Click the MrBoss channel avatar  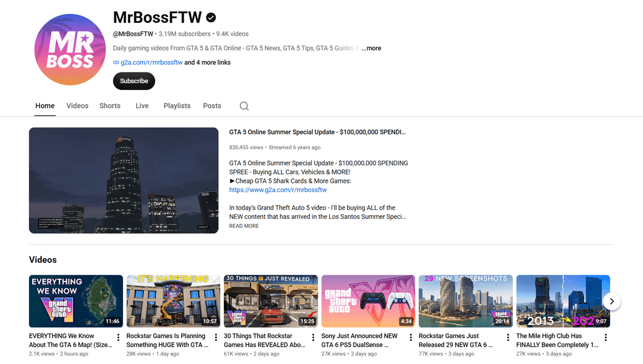pyautogui.click(x=70, y=50)
